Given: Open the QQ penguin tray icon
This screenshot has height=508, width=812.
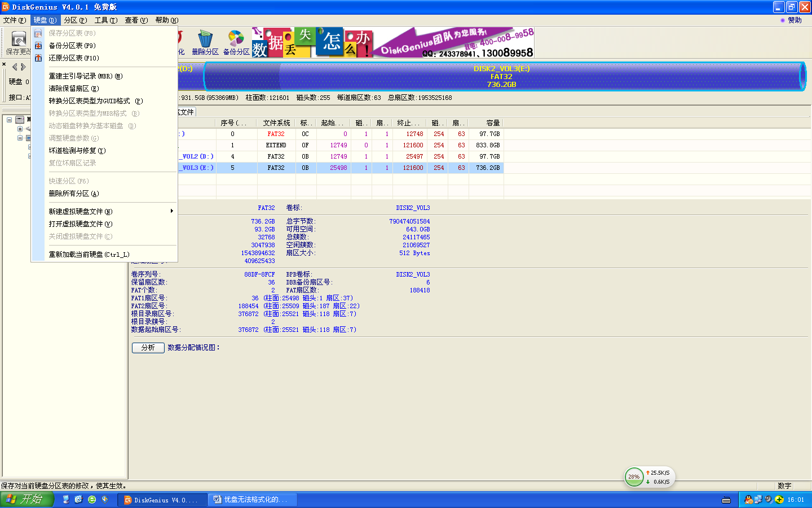Looking at the screenshot, I should pyautogui.click(x=748, y=500).
